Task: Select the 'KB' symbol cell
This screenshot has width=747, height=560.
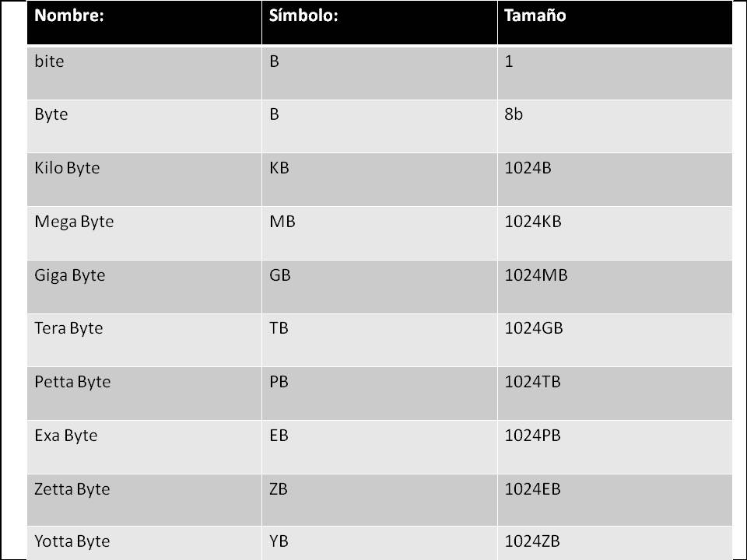Action: click(279, 168)
